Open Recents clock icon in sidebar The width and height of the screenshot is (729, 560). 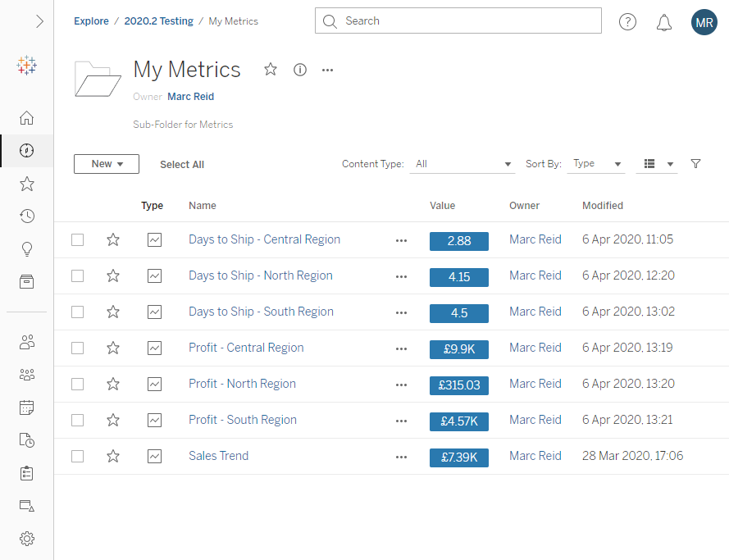click(x=27, y=216)
